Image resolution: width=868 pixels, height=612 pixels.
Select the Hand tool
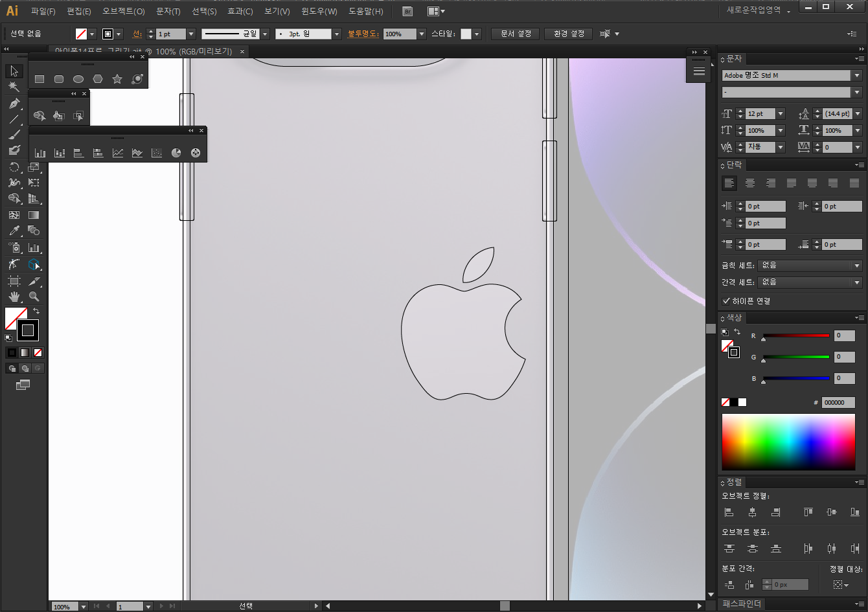pos(14,297)
